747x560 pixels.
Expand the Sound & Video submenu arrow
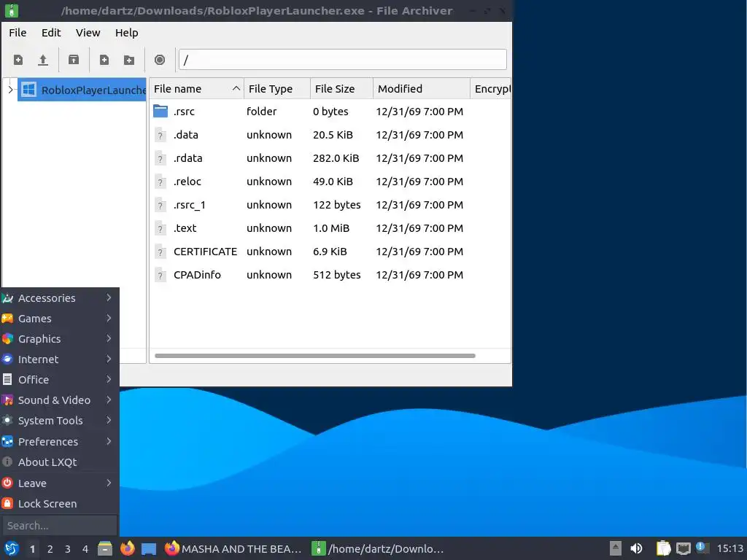pyautogui.click(x=109, y=400)
